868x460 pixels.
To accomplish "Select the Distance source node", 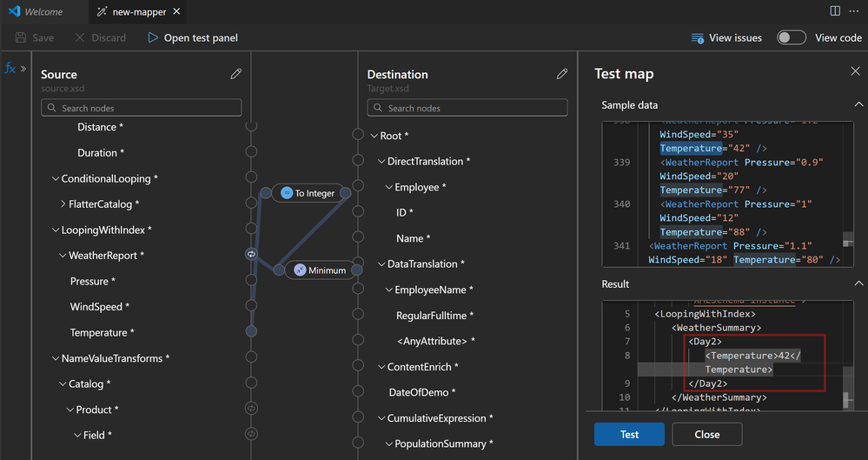I will tap(100, 127).
